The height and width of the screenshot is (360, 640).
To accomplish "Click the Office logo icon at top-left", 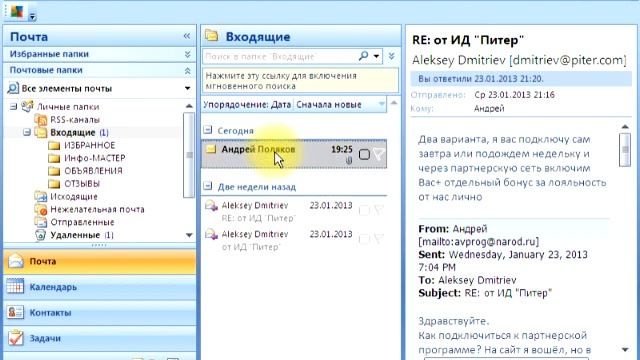I will click(x=17, y=11).
